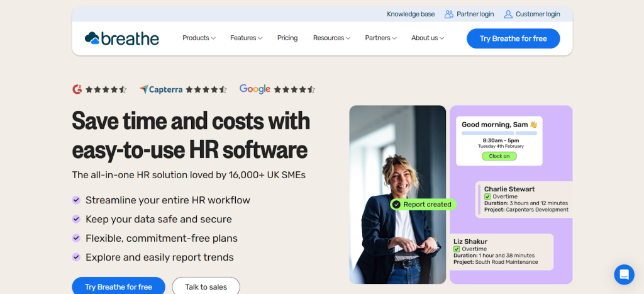The width and height of the screenshot is (644, 294).
Task: Click the Customer login person icon
Action: point(508,14)
